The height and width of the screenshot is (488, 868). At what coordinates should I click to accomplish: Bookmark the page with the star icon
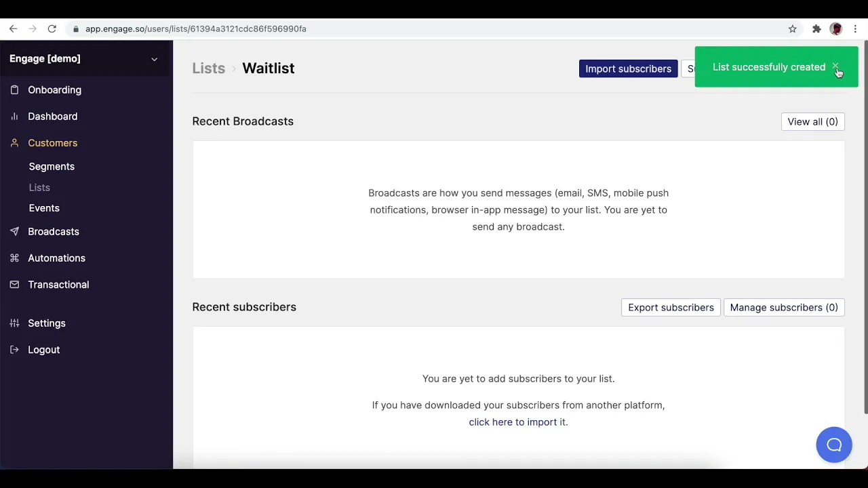[792, 29]
